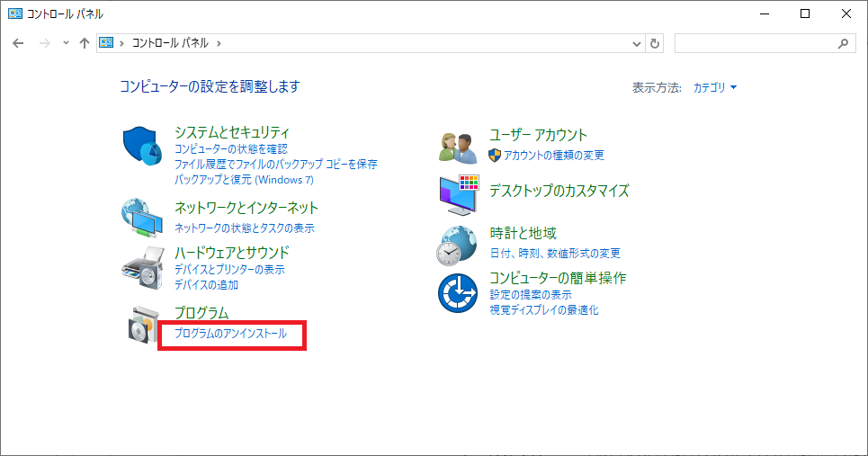Open アカウントの種類の変更 link
This screenshot has height=456, width=868.
(554, 155)
